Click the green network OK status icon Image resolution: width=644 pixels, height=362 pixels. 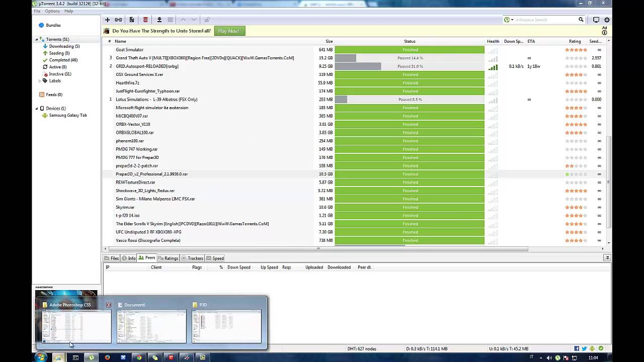[601, 348]
